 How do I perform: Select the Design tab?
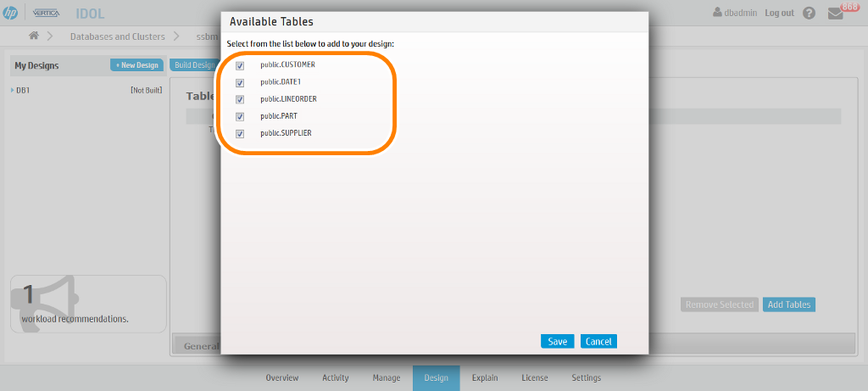437,377
